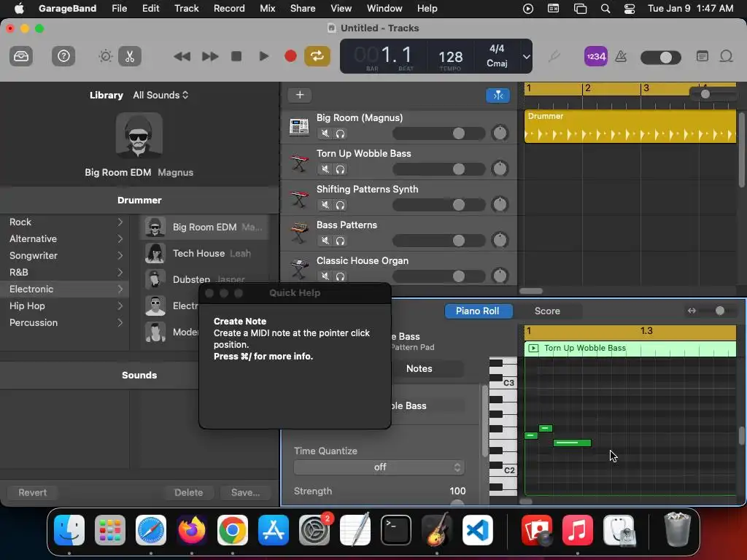Image resolution: width=747 pixels, height=560 pixels.
Task: Click the Save... button in Library
Action: pyautogui.click(x=246, y=492)
